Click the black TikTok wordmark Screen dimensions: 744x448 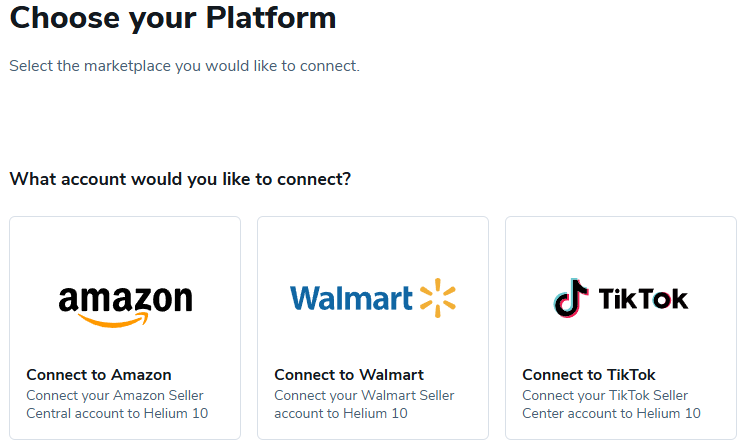pyautogui.click(x=643, y=299)
